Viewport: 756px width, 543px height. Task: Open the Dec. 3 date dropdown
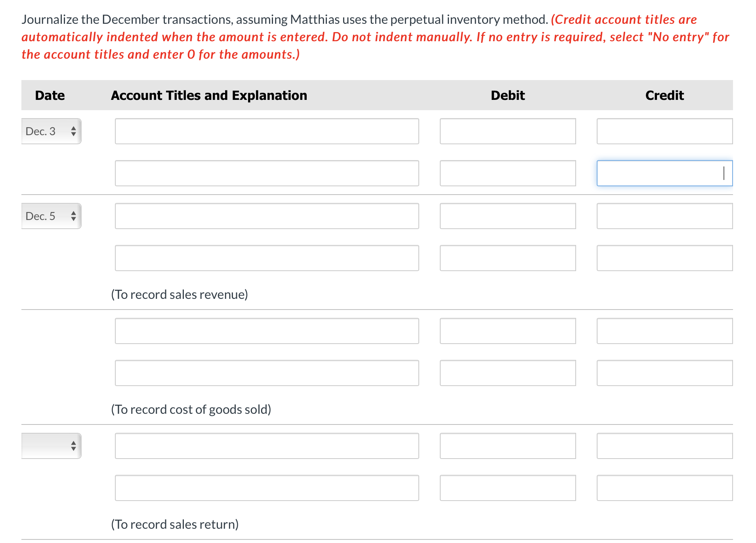coord(51,131)
